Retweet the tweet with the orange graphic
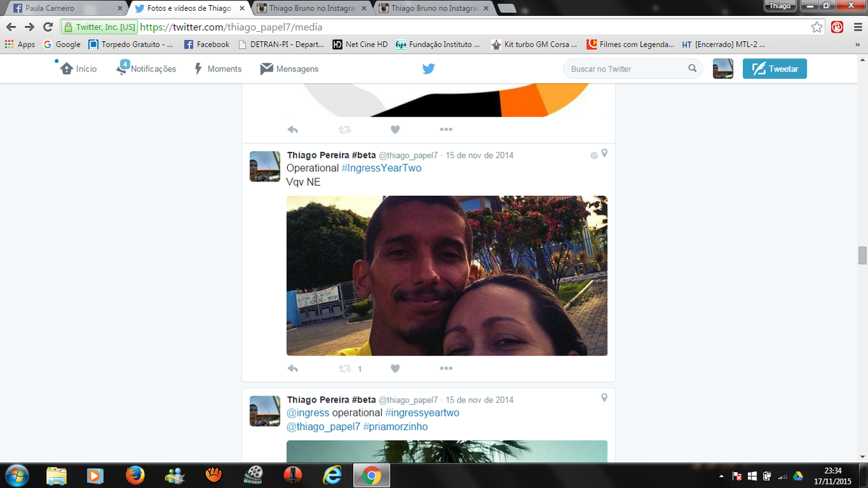The width and height of the screenshot is (868, 488). [x=345, y=129]
